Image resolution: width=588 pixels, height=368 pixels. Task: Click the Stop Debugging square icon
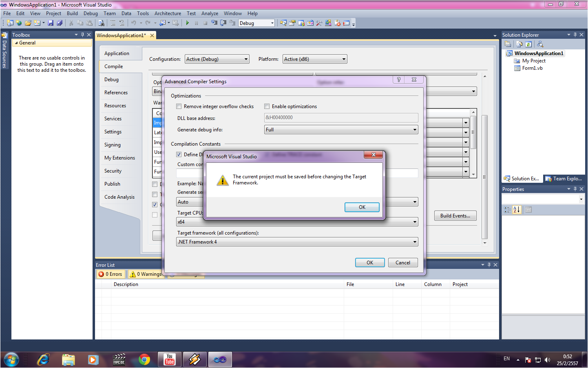pyautogui.click(x=205, y=23)
